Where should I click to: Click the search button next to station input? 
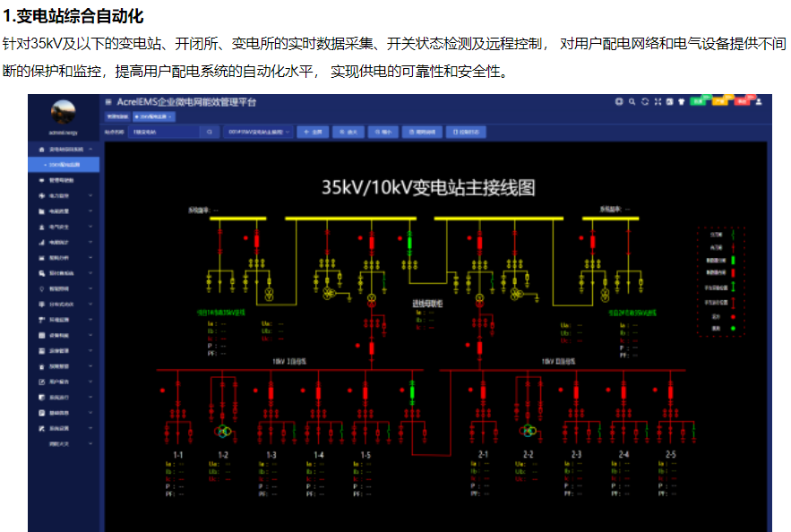coord(210,133)
